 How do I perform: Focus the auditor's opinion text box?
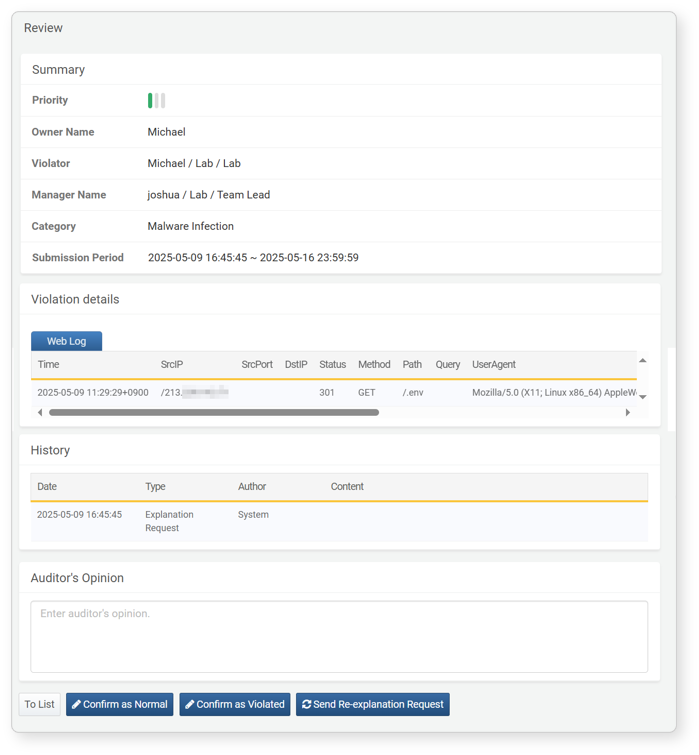click(x=339, y=636)
